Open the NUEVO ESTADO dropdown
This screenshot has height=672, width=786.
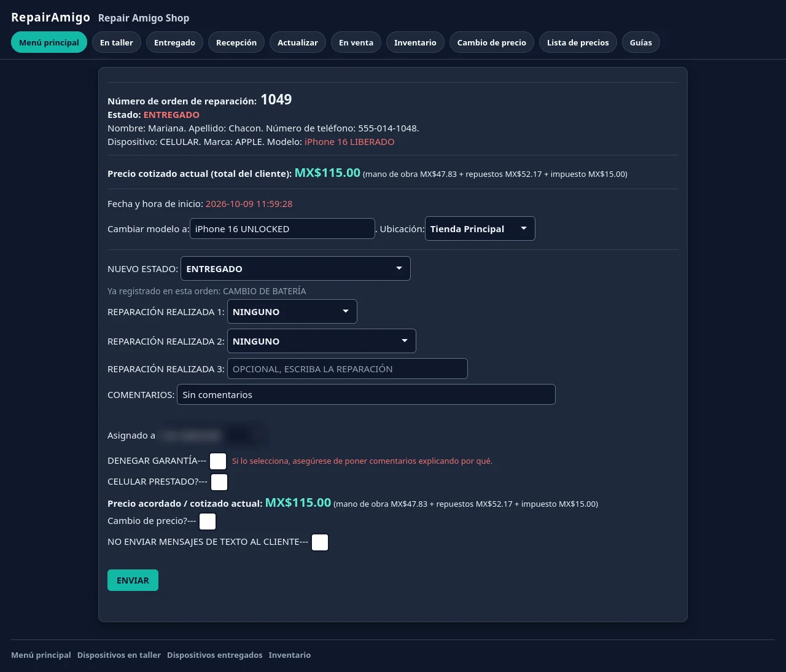click(295, 268)
